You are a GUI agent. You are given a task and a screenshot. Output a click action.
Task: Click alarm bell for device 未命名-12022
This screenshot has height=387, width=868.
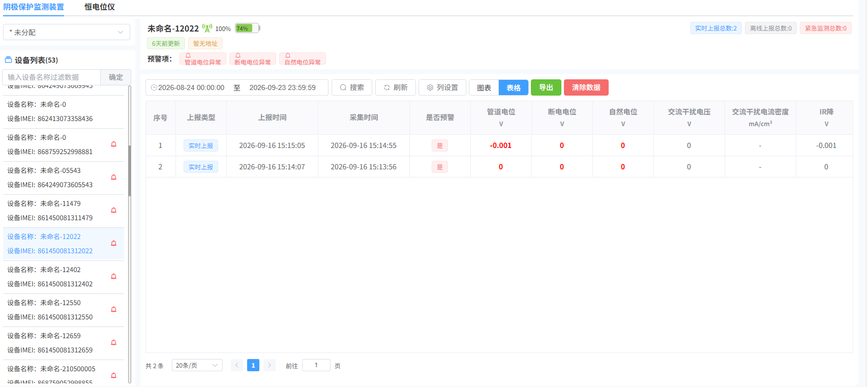[114, 244]
